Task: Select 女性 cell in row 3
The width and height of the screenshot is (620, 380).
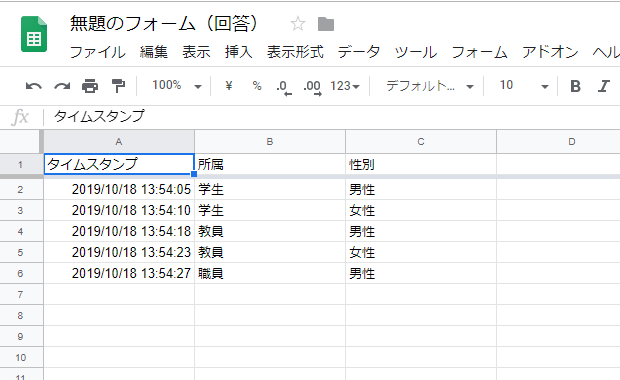Action: click(x=421, y=210)
